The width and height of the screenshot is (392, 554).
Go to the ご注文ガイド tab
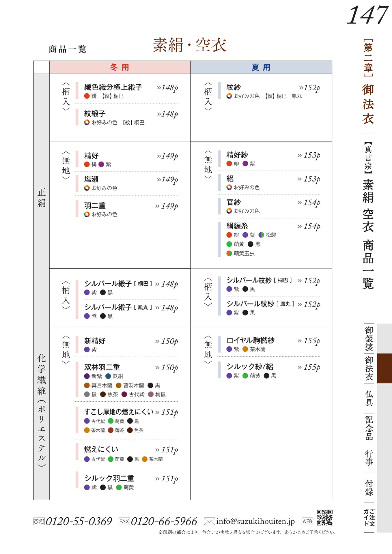tap(369, 518)
